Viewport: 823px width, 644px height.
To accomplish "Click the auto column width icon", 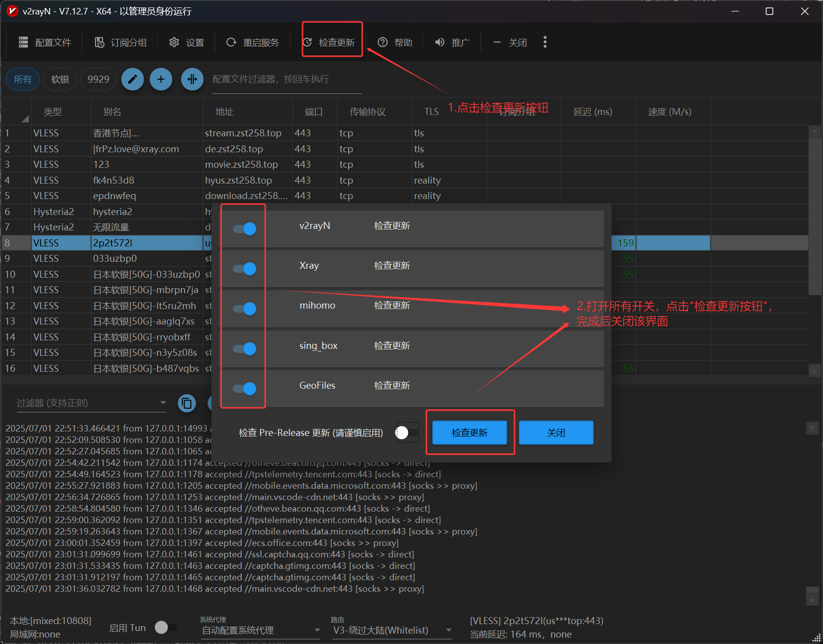I will (x=193, y=79).
